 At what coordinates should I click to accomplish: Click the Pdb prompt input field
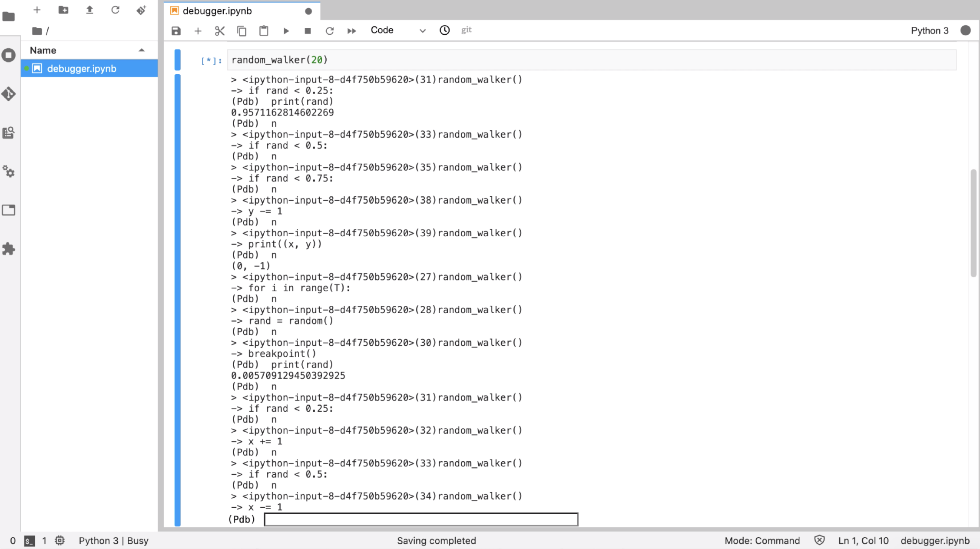[420, 519]
